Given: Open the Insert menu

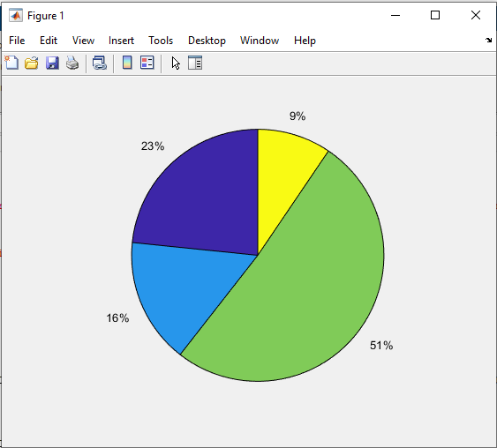Looking at the screenshot, I should [x=121, y=41].
